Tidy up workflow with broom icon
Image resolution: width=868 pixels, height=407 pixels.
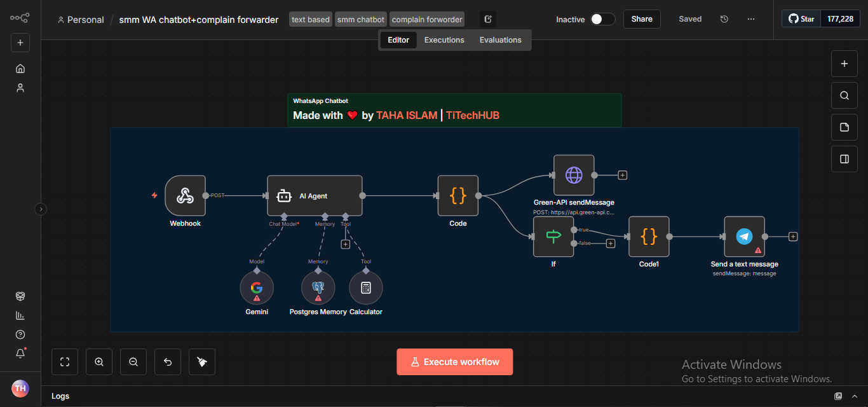point(202,362)
